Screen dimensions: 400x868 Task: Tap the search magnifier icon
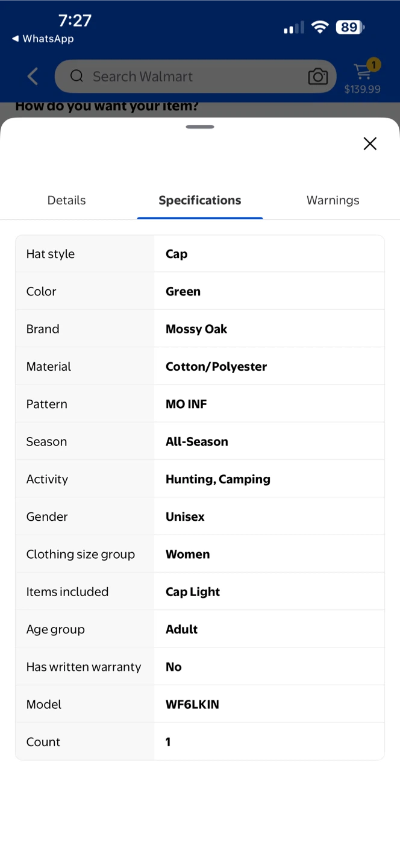coord(77,76)
